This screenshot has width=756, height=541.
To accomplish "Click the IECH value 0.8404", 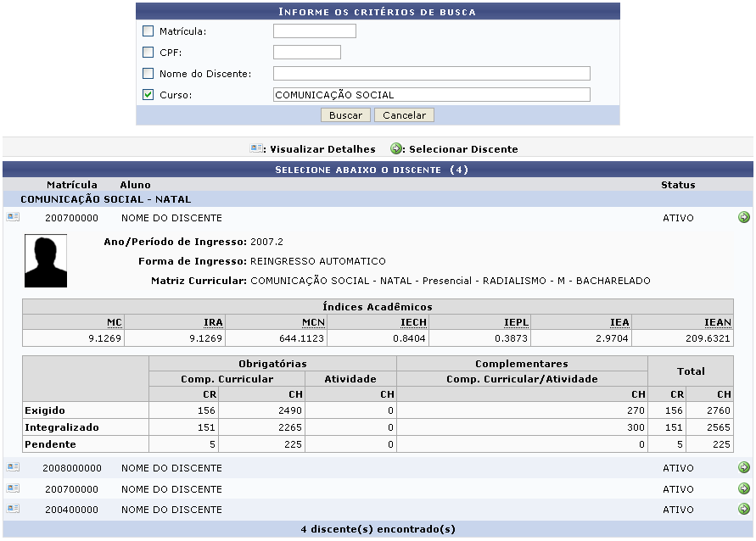I will point(409,338).
